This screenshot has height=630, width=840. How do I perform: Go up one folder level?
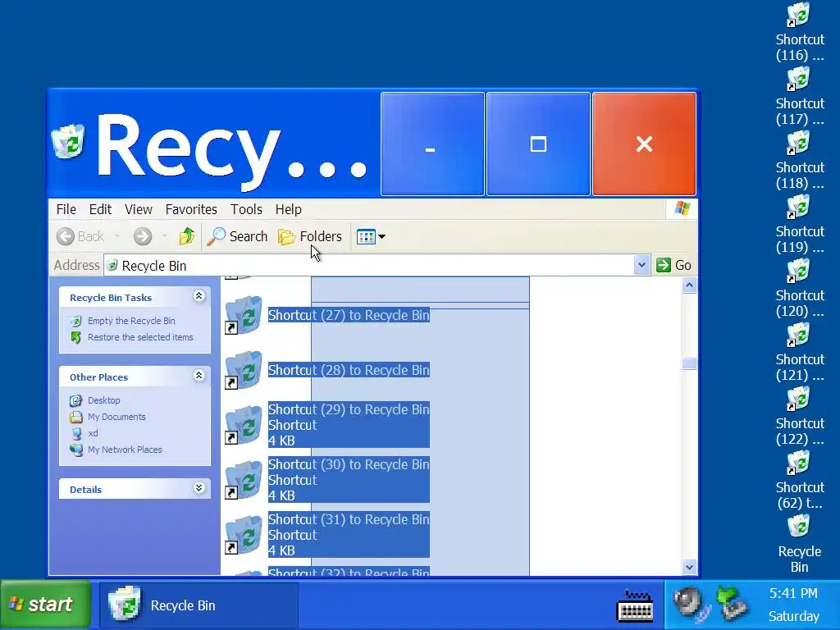coord(186,236)
